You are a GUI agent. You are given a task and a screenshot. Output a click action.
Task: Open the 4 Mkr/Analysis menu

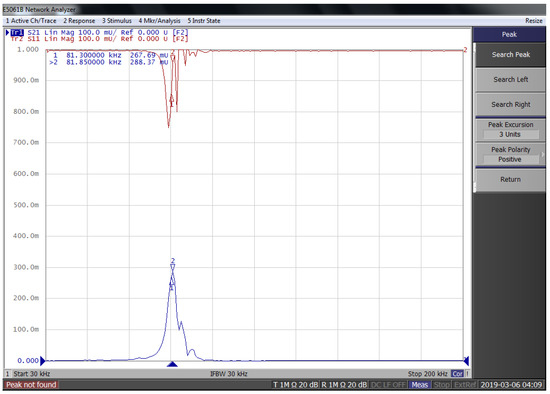(x=159, y=21)
